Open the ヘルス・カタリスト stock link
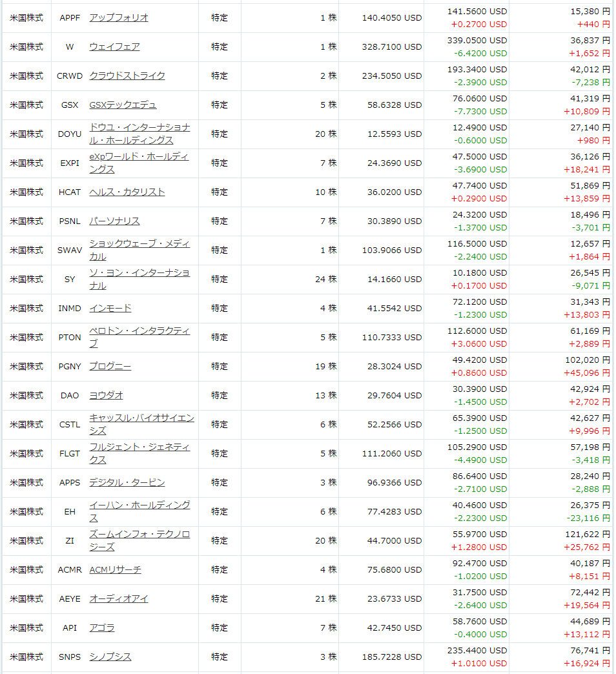 (127, 192)
